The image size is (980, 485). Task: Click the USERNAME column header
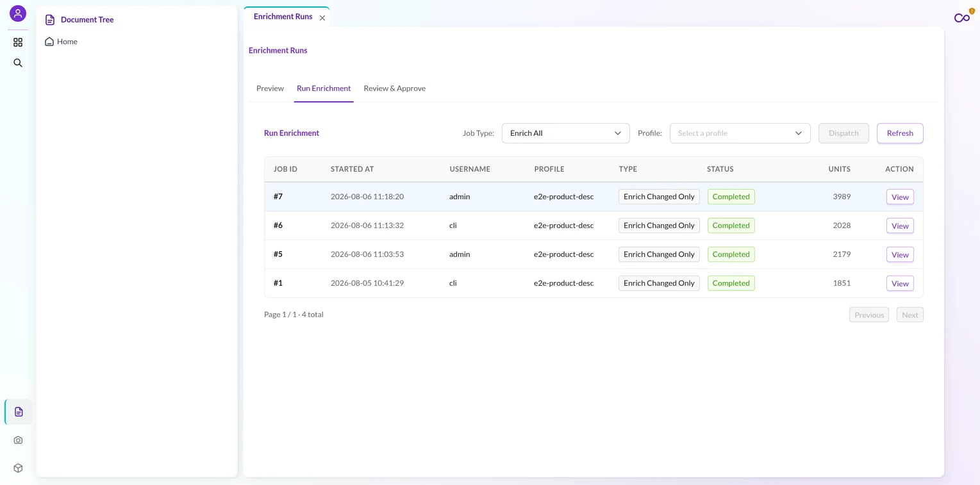(470, 169)
